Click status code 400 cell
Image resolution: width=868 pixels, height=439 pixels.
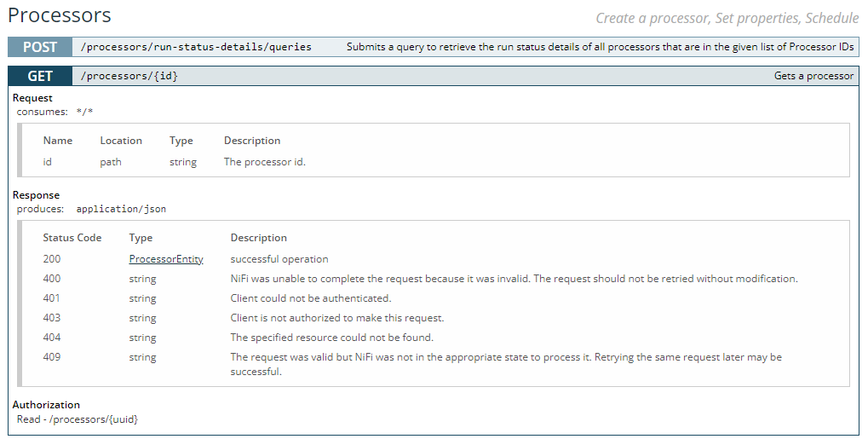[51, 278]
